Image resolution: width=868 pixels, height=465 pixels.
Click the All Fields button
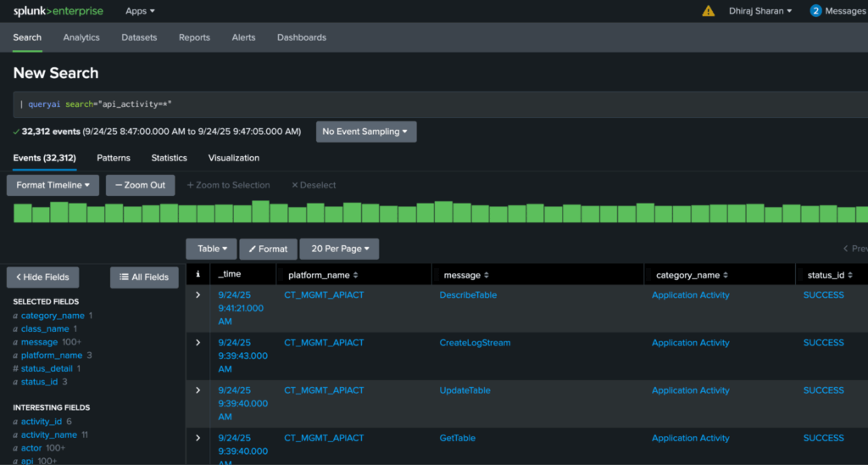[144, 277]
